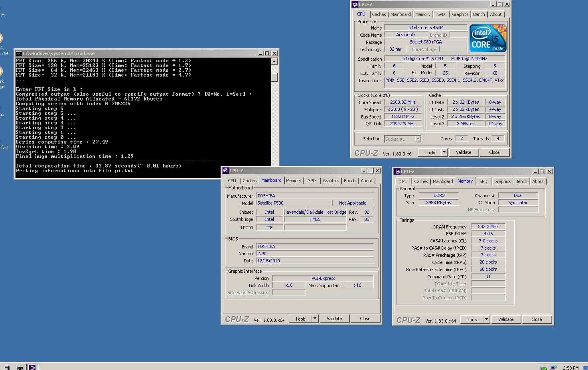
Task: Click the '2660.32 MHz' core speed value
Action: (x=403, y=102)
